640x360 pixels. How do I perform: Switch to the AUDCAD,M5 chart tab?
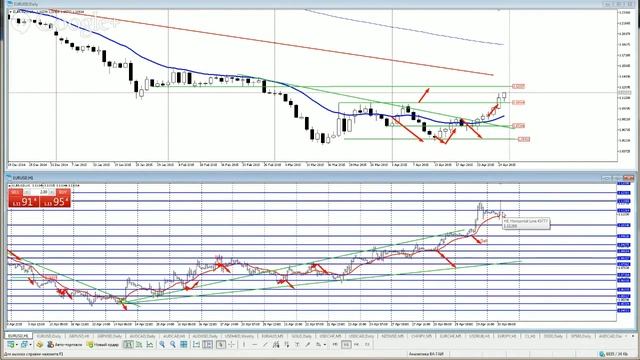coord(174,336)
